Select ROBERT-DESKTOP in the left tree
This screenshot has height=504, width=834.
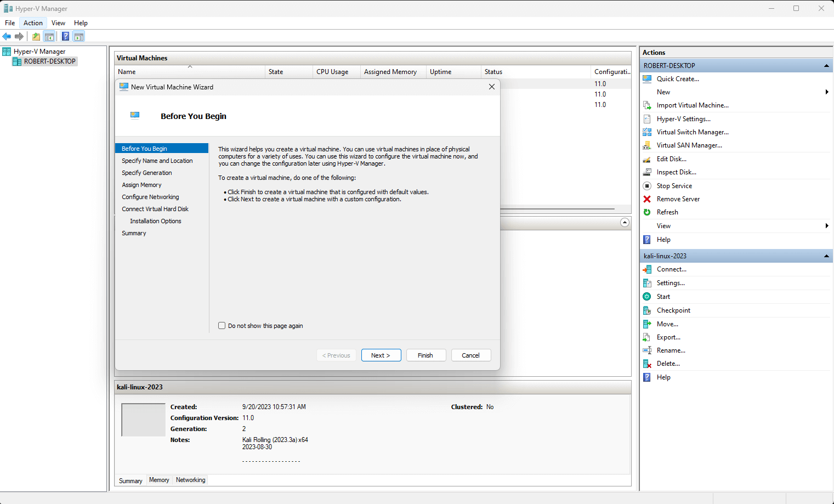[x=48, y=61]
